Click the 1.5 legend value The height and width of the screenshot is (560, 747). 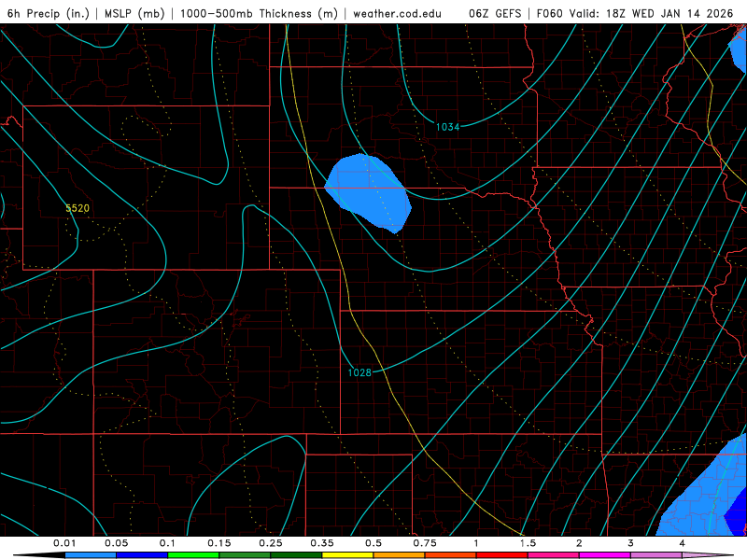528,543
